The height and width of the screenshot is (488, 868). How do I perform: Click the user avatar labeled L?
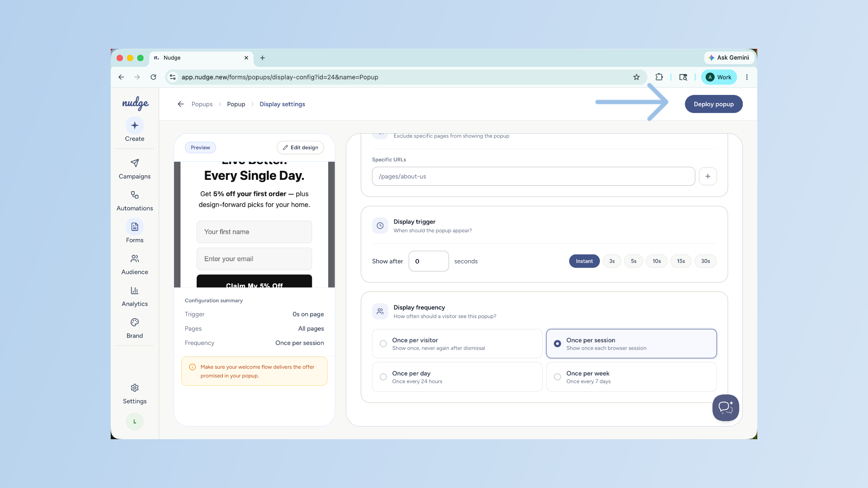tap(135, 422)
